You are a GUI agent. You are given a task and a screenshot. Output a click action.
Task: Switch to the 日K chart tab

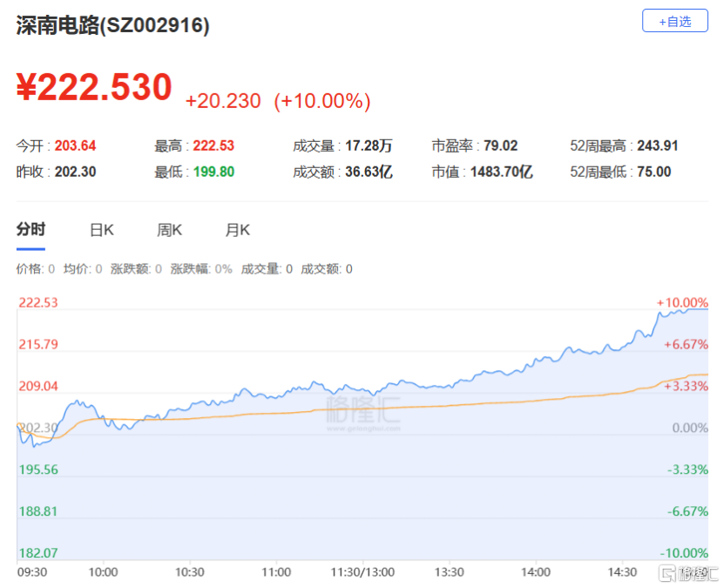click(102, 231)
